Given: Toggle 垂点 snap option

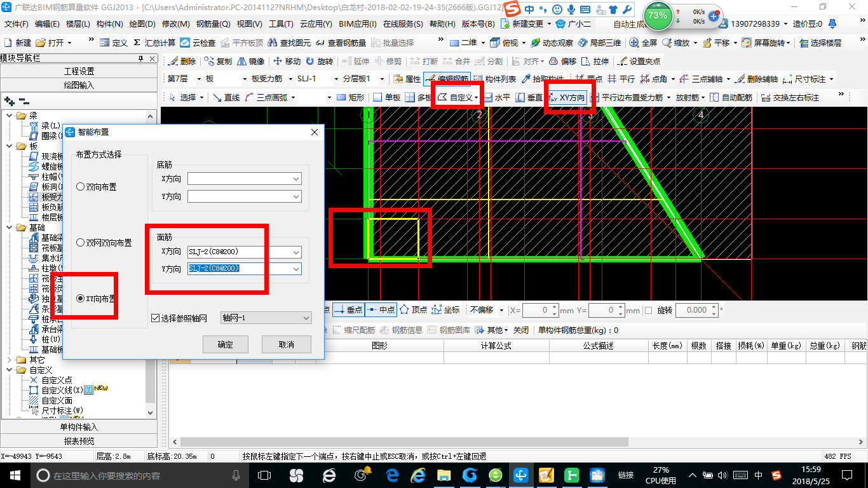Looking at the screenshot, I should tap(348, 309).
